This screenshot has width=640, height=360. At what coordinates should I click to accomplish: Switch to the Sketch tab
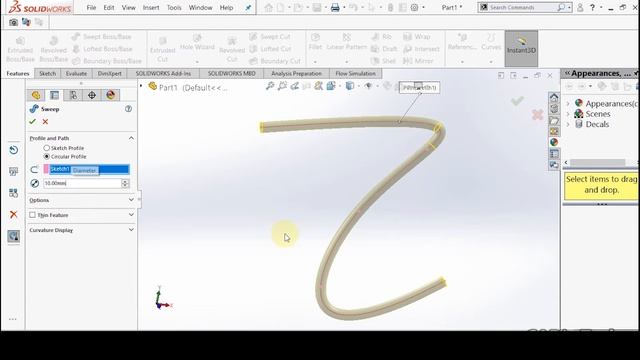(x=47, y=73)
